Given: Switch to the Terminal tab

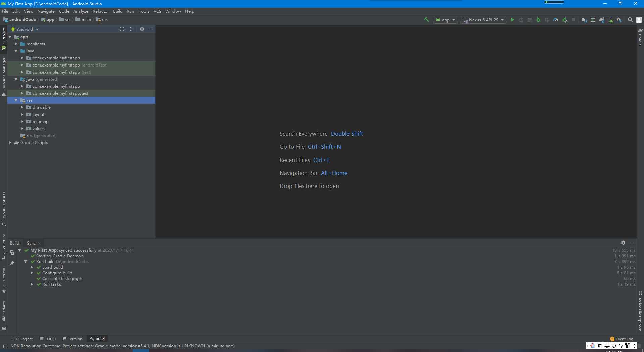Looking at the screenshot, I should [x=73, y=339].
